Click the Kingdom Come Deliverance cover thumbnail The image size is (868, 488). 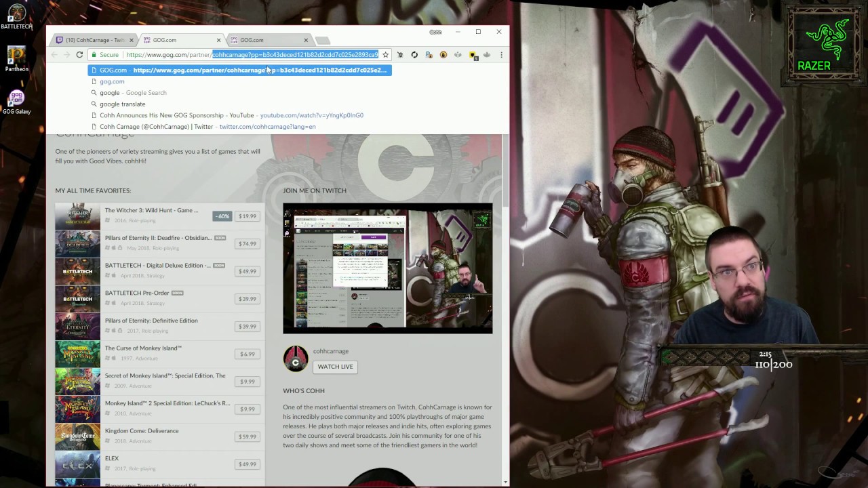coord(77,436)
